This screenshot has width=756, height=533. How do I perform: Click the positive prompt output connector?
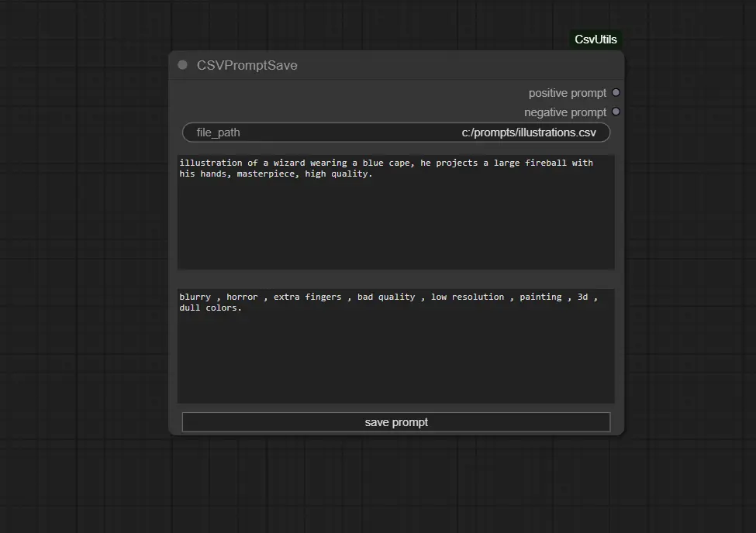pos(616,91)
